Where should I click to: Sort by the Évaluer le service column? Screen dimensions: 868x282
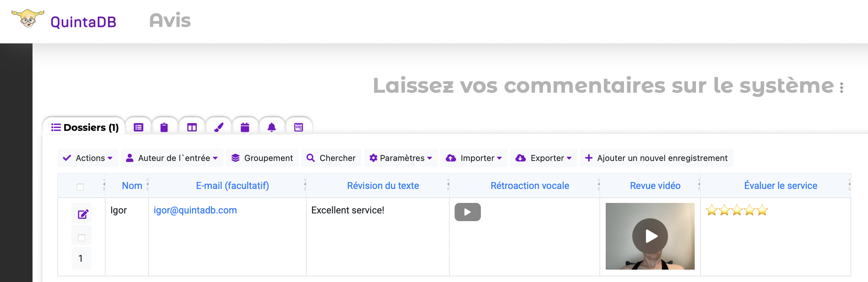[780, 186]
